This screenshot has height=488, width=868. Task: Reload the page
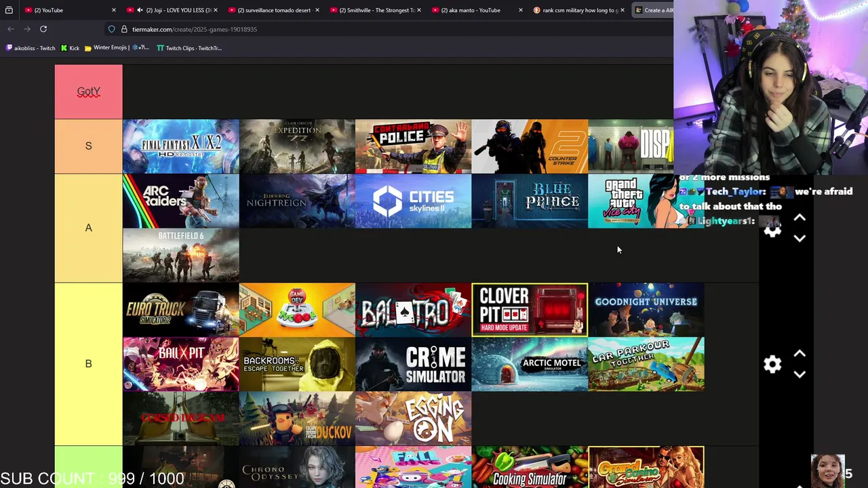(x=43, y=29)
